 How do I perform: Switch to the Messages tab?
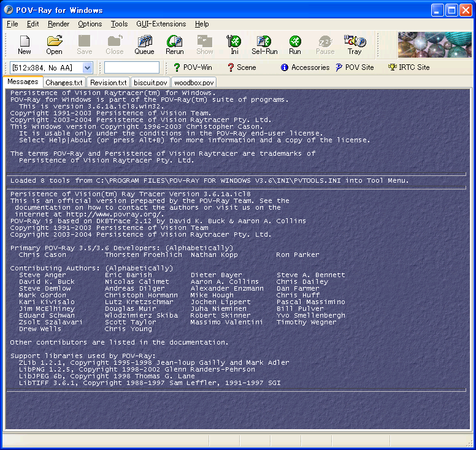tap(23, 82)
